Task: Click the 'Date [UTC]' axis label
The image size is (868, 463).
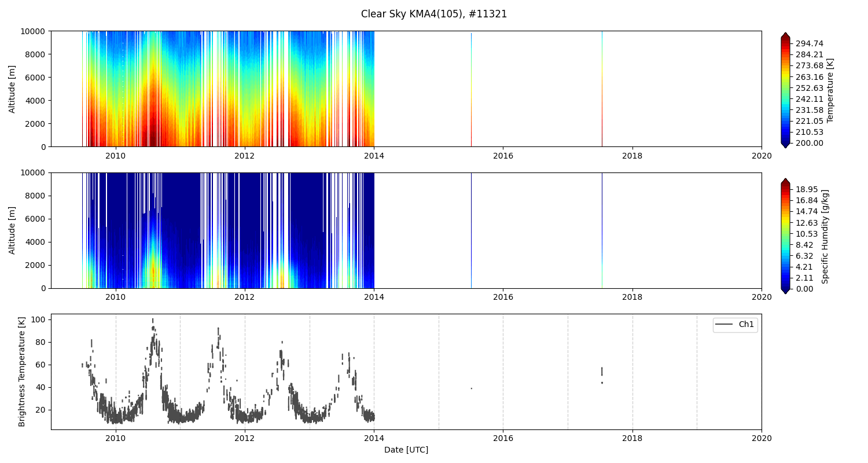Action: click(x=406, y=450)
